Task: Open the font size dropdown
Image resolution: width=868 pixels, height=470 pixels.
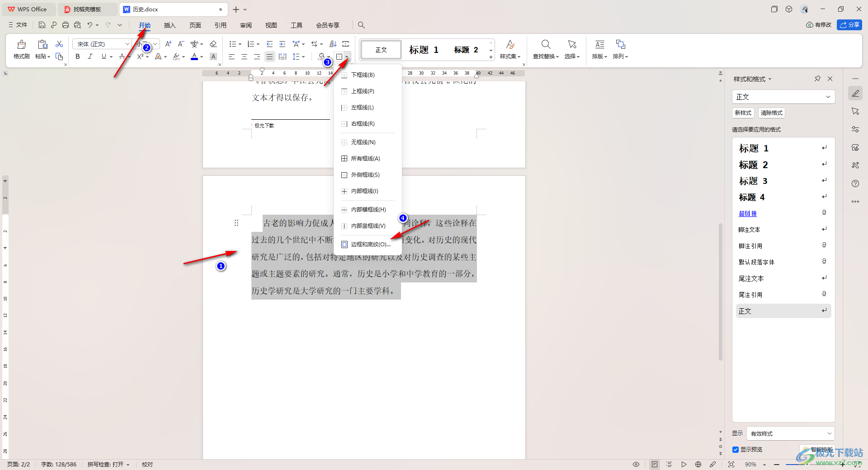Action: tap(155, 44)
